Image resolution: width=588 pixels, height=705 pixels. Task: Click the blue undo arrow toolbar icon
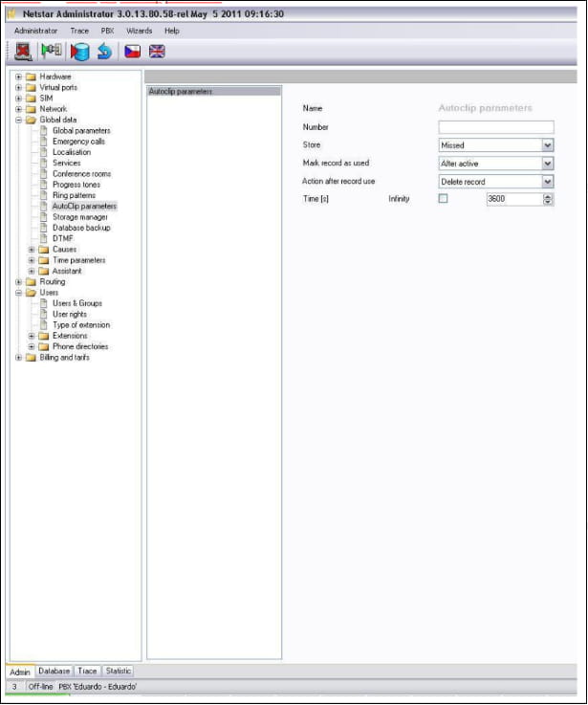pos(105,52)
